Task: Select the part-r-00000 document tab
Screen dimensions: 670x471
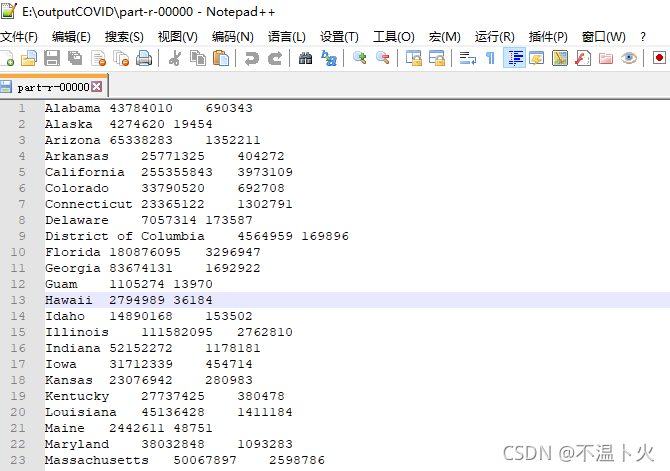Action: [x=53, y=87]
